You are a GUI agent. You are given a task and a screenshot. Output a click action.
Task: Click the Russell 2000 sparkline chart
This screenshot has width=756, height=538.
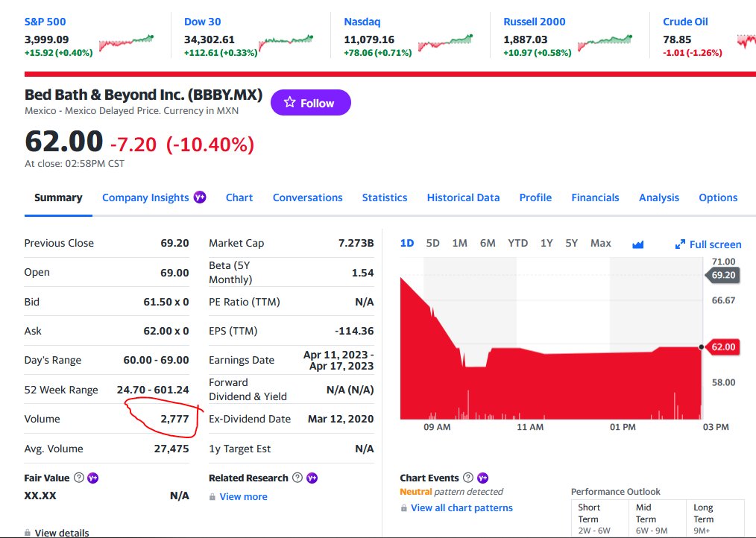tap(605, 42)
